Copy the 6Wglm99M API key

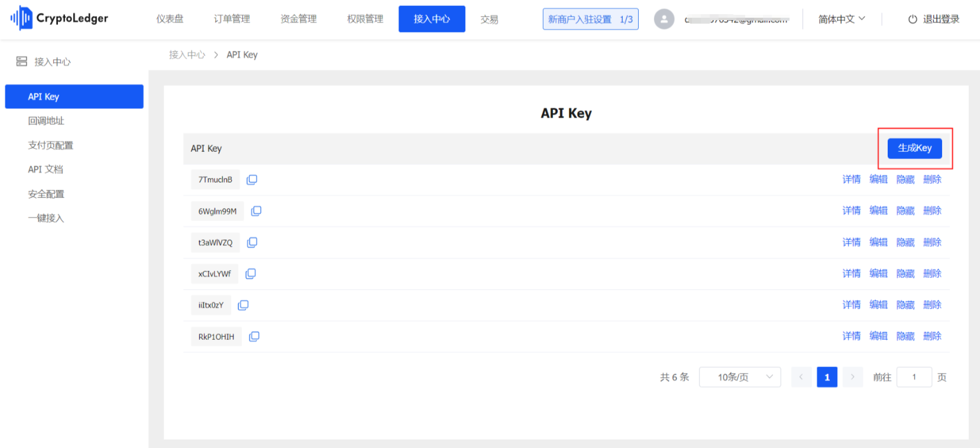(256, 211)
